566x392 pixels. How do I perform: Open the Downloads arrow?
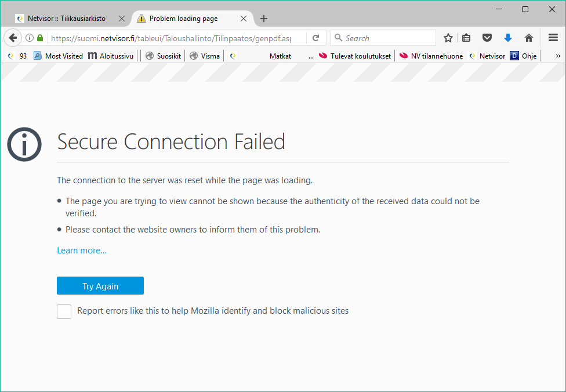coord(508,38)
